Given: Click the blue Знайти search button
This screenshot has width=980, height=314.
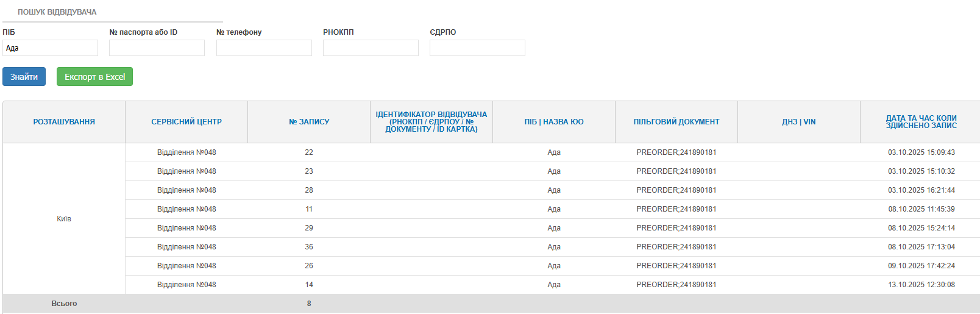Looking at the screenshot, I should (x=24, y=77).
